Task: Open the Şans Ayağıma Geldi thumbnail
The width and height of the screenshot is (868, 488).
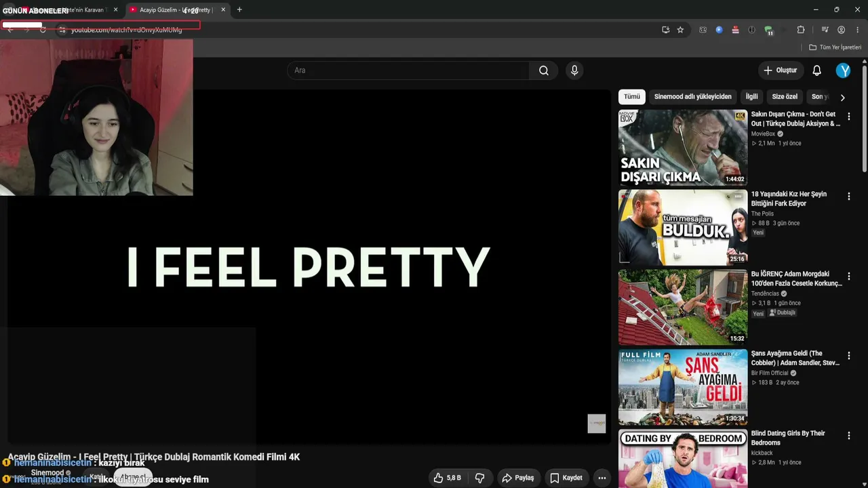Action: (x=683, y=387)
